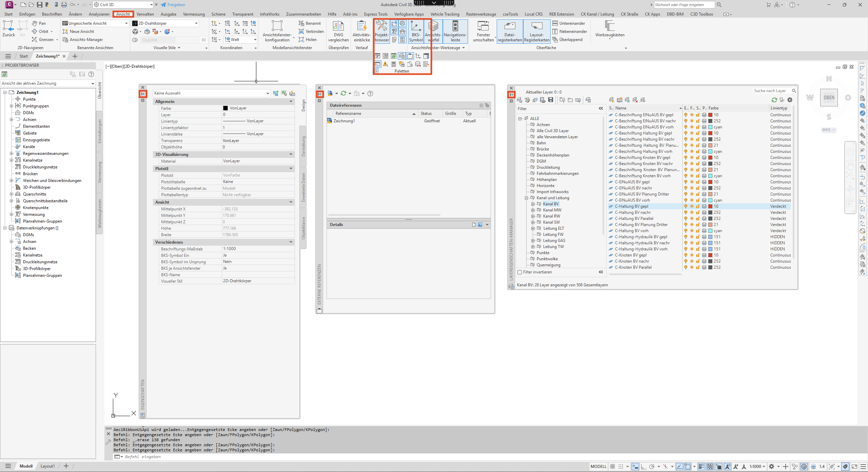Click Neue Ansicht
The height and width of the screenshot is (472, 868).
coord(78,32)
